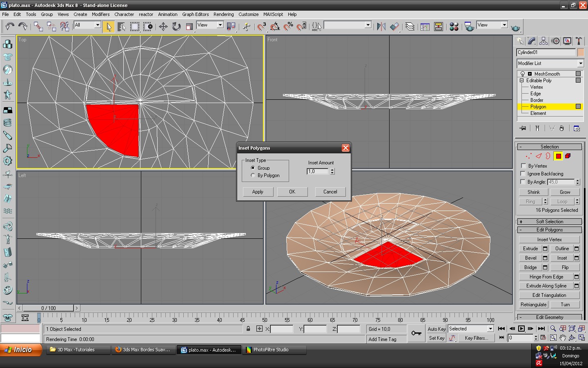Image resolution: width=588 pixels, height=368 pixels.
Task: Click the Hinge From Edge button
Action: pos(546,277)
